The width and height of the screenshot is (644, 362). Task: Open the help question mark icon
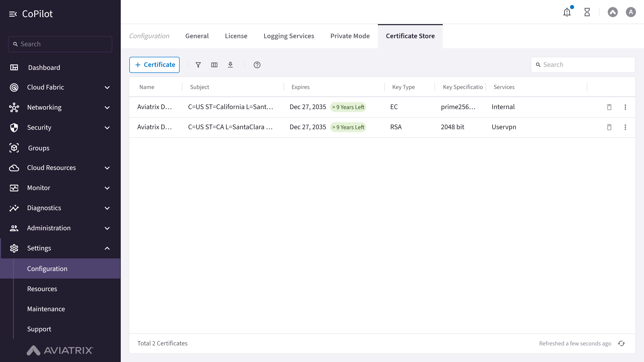[257, 65]
